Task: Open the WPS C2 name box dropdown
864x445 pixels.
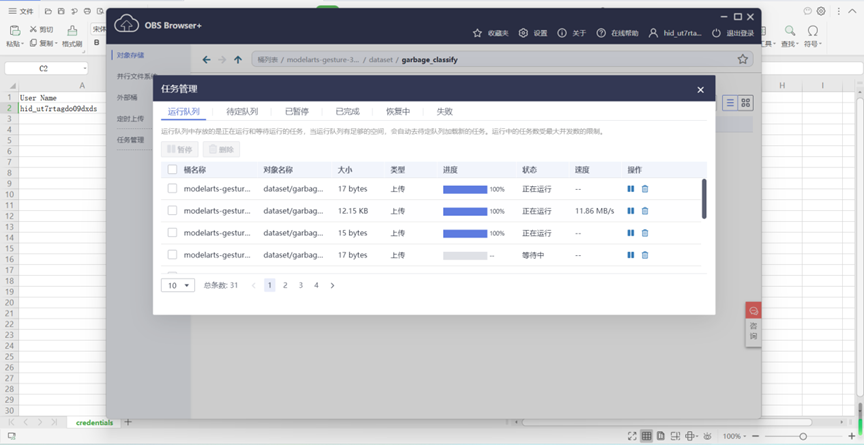Action: pyautogui.click(x=85, y=69)
